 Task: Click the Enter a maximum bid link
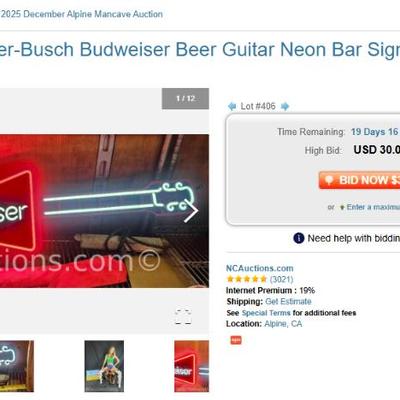pyautogui.click(x=373, y=207)
